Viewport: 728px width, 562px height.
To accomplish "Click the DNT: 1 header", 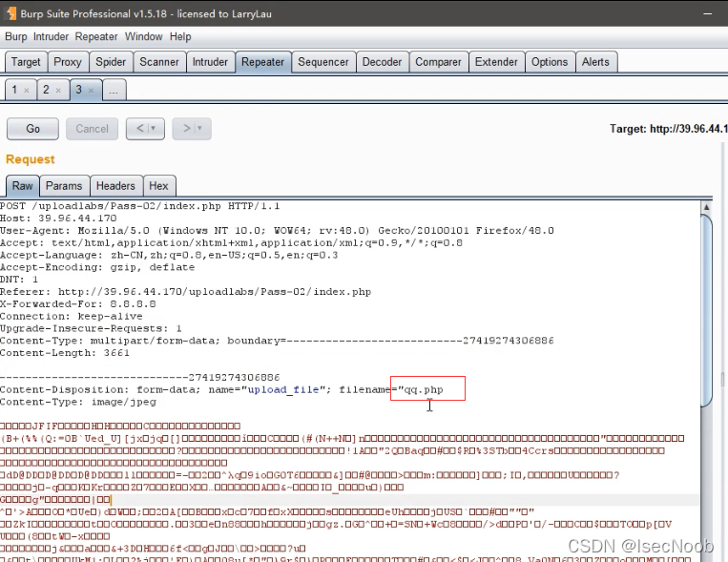I will pyautogui.click(x=19, y=280).
